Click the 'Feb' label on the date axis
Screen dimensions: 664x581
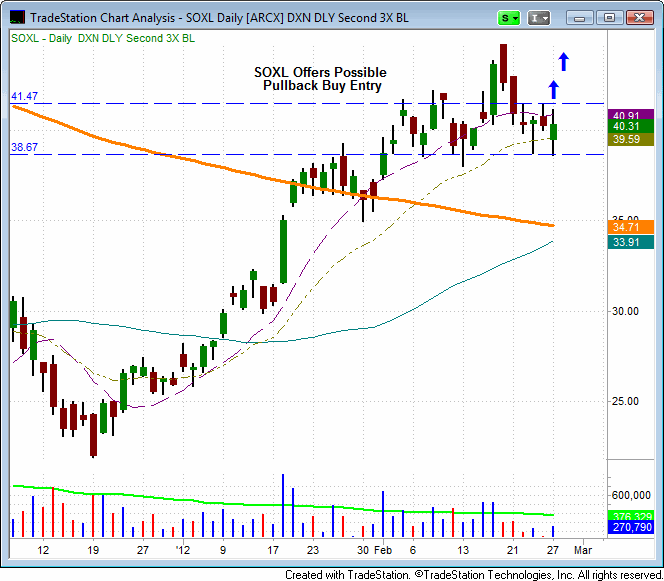[x=383, y=550]
